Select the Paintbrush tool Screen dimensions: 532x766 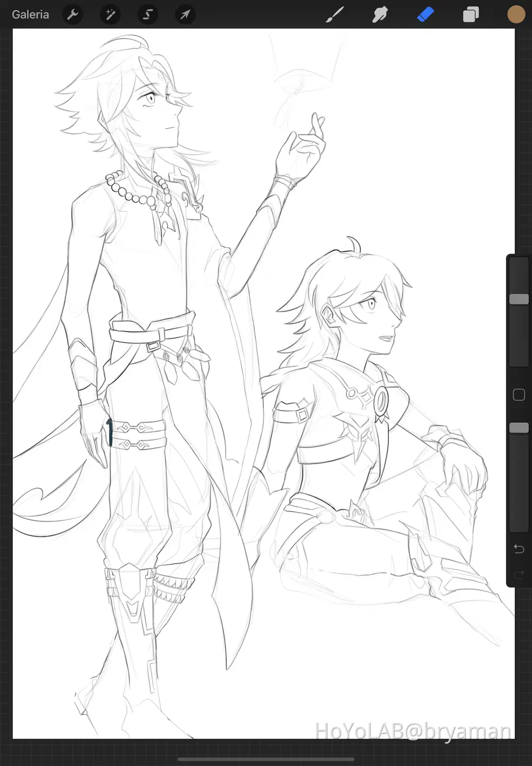[x=335, y=14]
